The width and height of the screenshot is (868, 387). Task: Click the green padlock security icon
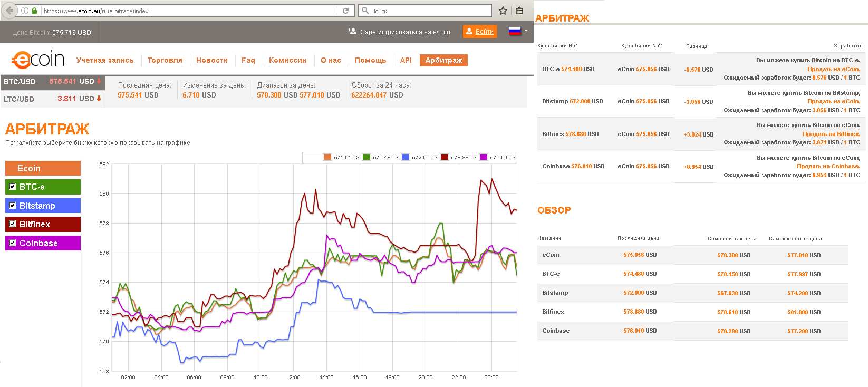pos(34,11)
